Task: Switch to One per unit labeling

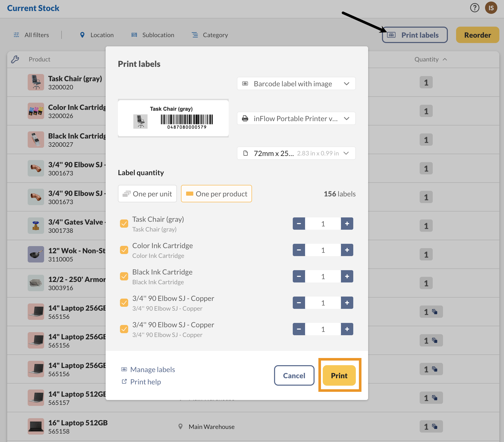Action: click(147, 194)
